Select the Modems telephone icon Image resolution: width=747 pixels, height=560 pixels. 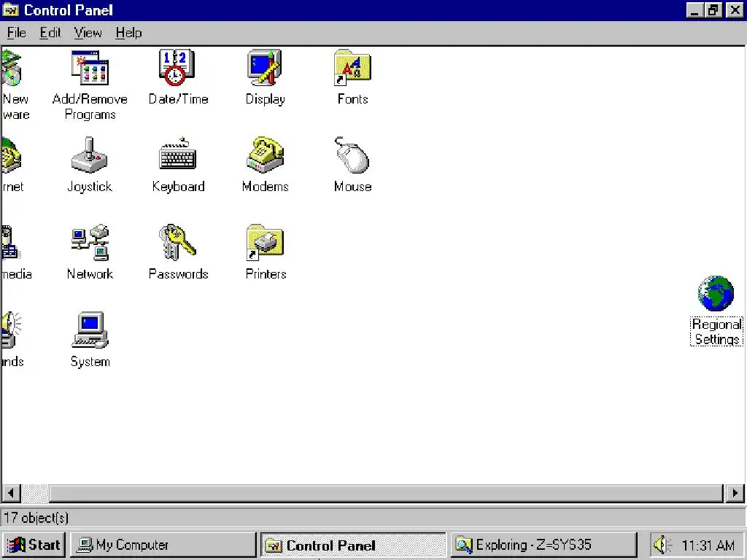265,155
